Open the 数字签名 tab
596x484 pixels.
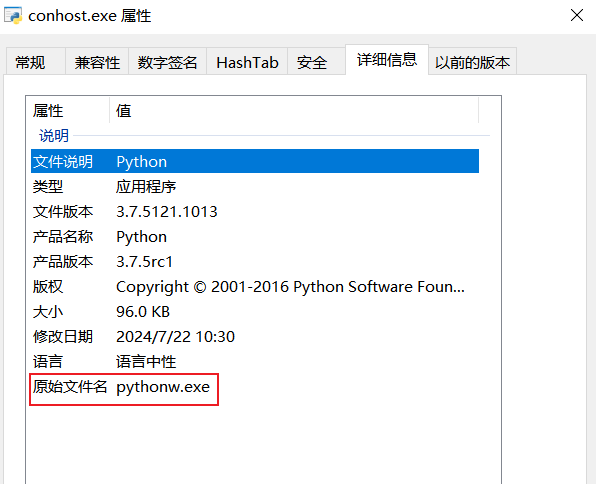click(x=167, y=62)
